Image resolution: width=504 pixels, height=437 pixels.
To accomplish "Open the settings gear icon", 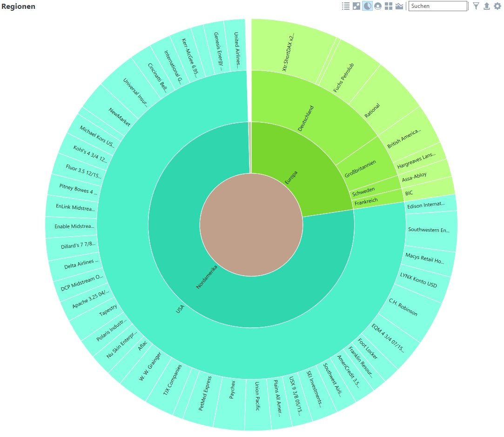I will coord(497,6).
